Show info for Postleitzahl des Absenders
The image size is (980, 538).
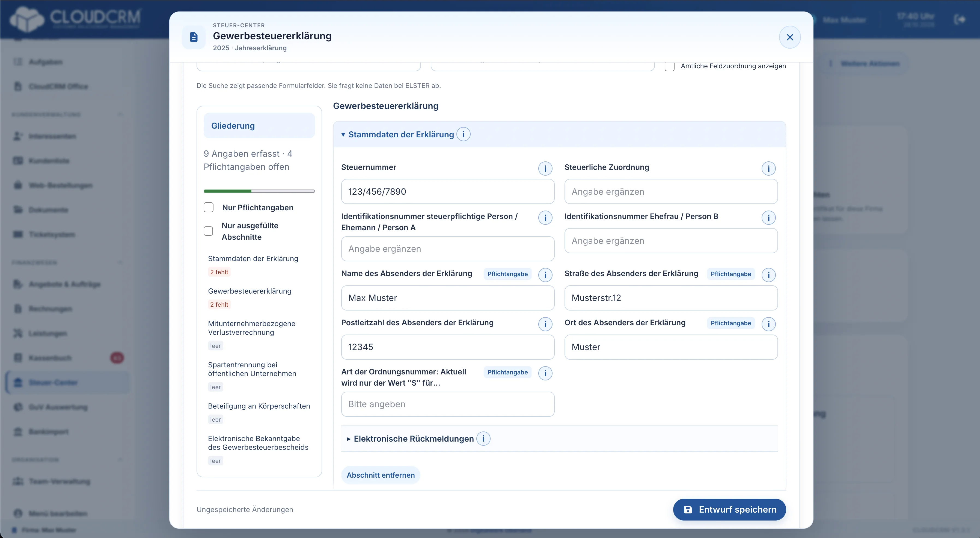pyautogui.click(x=545, y=324)
